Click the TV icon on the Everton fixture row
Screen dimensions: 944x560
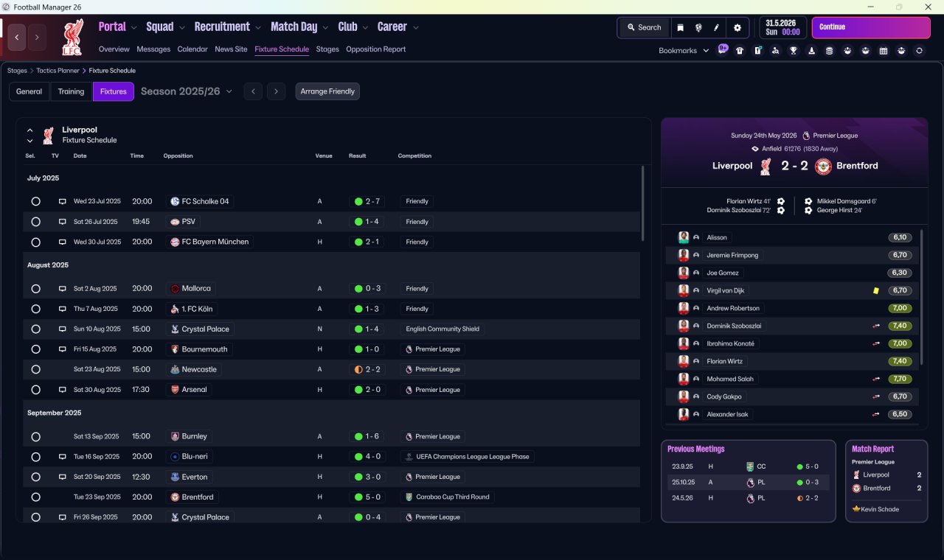click(63, 477)
